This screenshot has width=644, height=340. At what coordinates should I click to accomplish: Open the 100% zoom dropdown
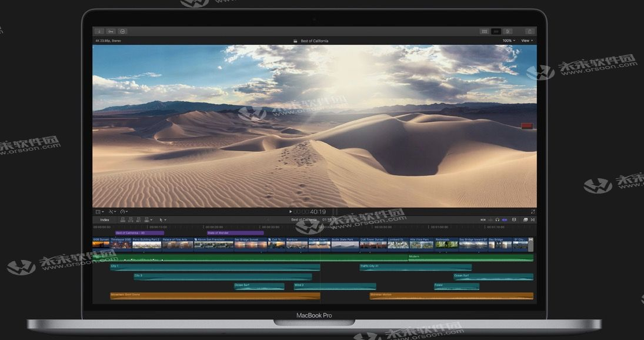(509, 41)
